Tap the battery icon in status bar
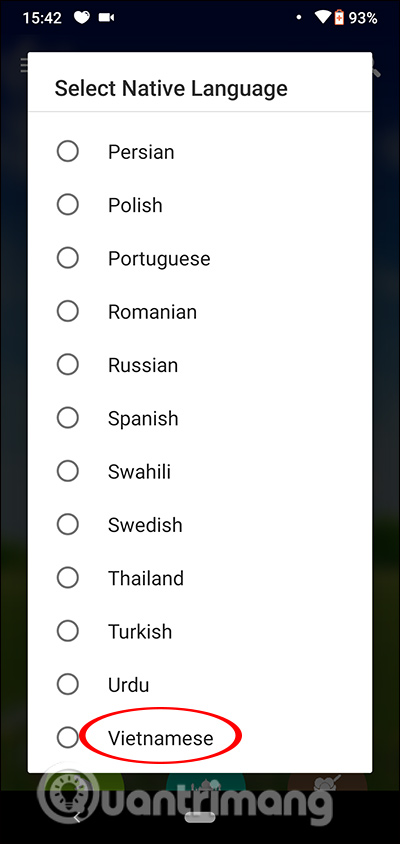Screen dimensions: 400x844 point(340,18)
